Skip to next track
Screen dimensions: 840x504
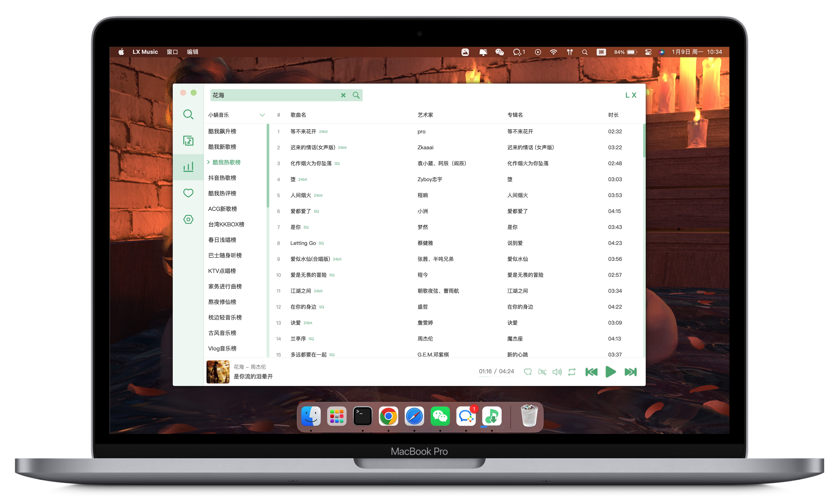pyautogui.click(x=630, y=372)
